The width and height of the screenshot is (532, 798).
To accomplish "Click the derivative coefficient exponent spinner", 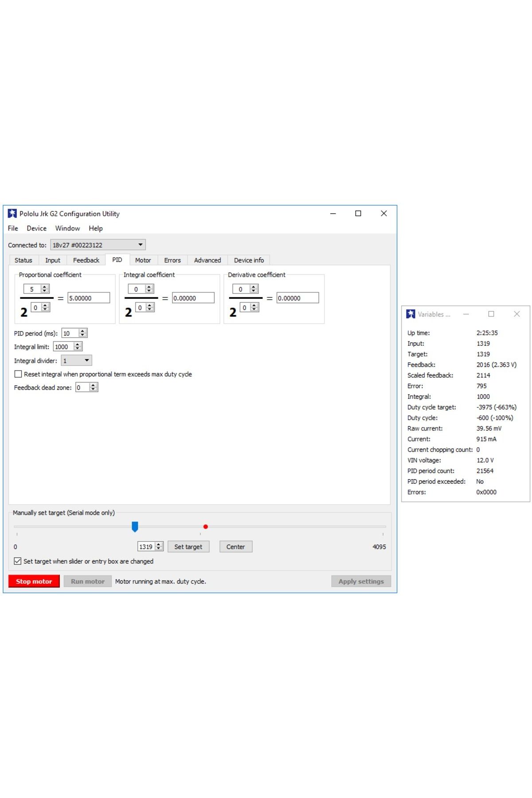I will [250, 308].
